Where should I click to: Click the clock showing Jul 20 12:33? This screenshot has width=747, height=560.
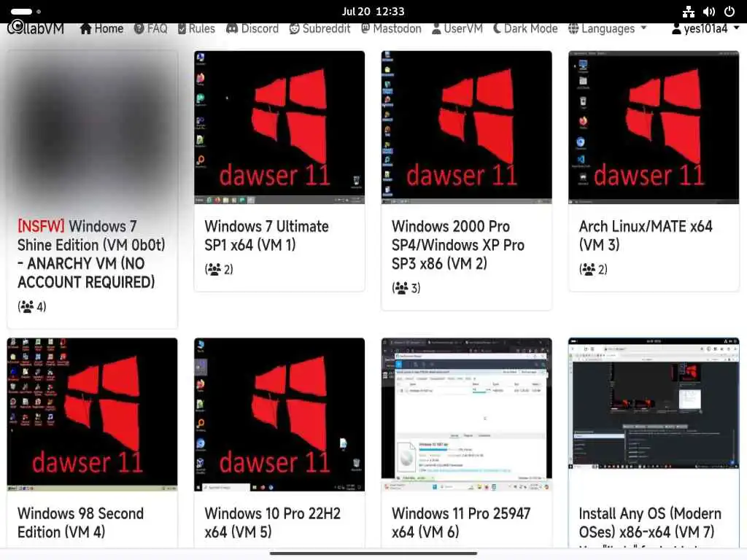click(373, 12)
